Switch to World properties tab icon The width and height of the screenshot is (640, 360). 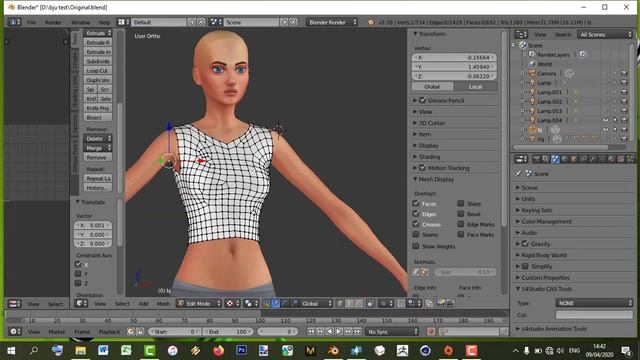coord(564,159)
